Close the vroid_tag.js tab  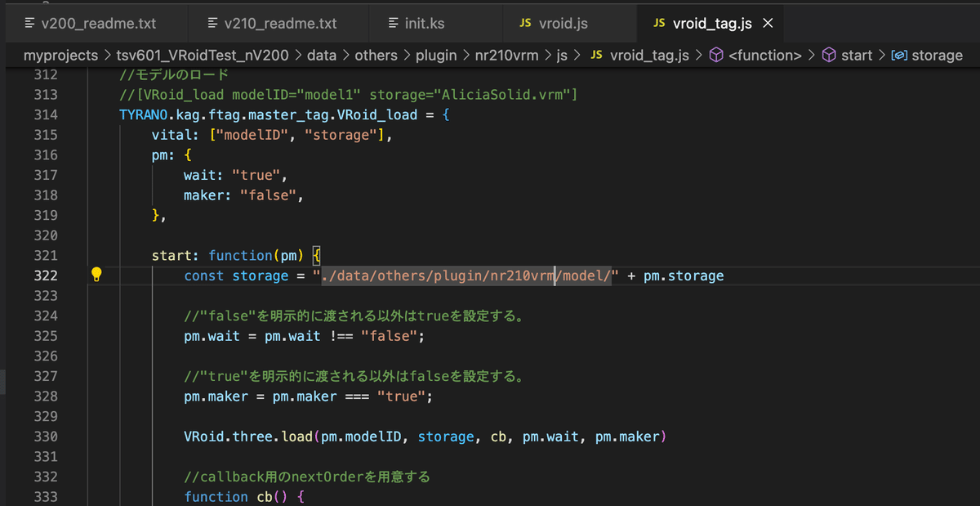point(766,24)
